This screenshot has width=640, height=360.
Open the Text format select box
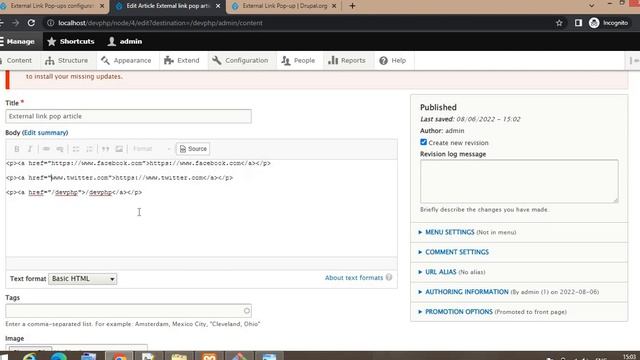82,279
